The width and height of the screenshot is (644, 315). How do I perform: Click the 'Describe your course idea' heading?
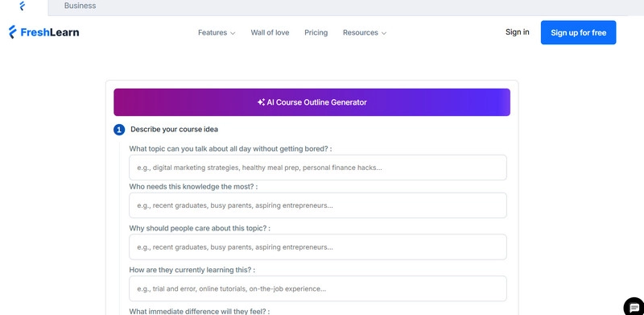(x=174, y=130)
